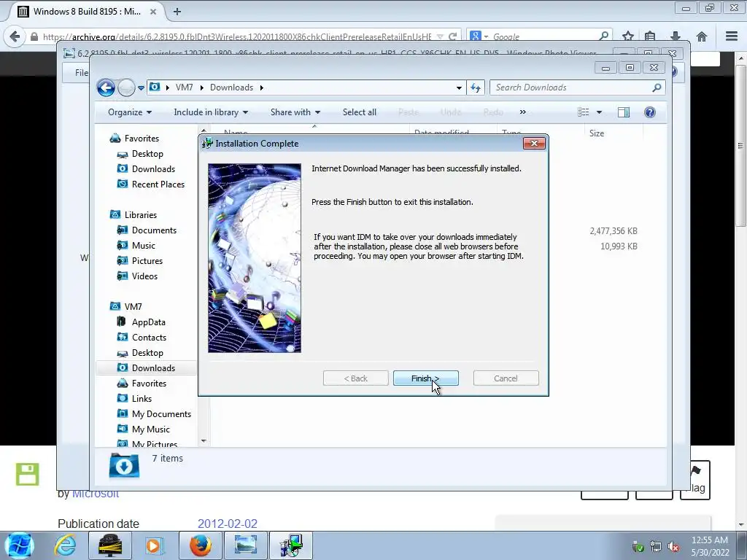The image size is (747, 560).
Task: Switch to Photo Viewer taskbar item
Action: (246, 545)
